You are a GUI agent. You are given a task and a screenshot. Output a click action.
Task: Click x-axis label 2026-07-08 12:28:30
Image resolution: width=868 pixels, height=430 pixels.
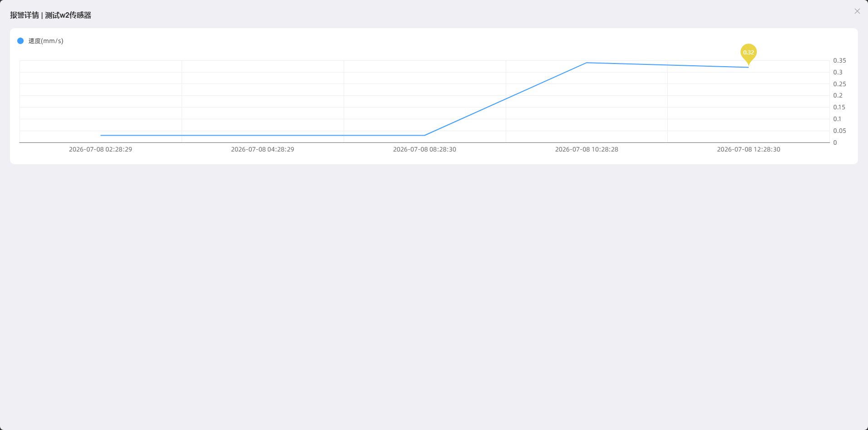749,149
